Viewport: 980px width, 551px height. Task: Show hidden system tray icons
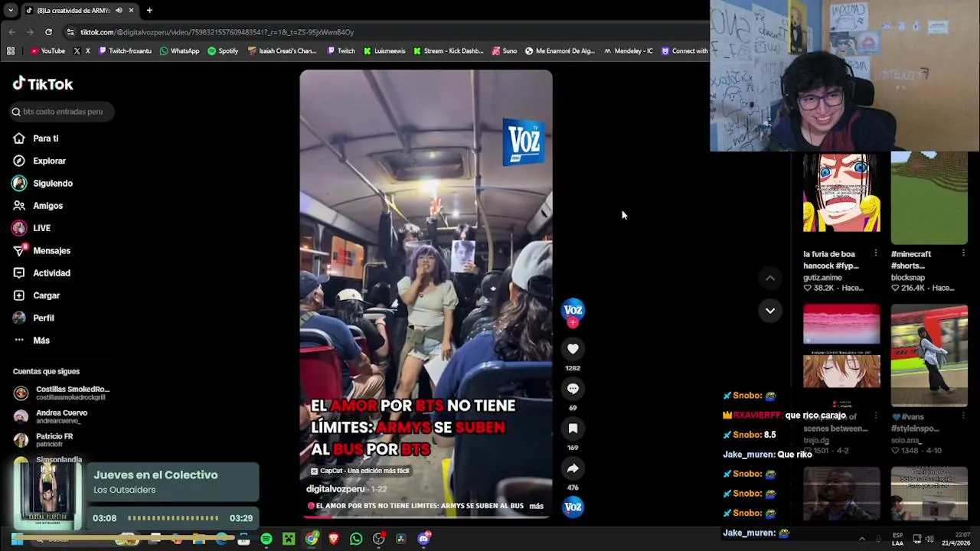861,540
